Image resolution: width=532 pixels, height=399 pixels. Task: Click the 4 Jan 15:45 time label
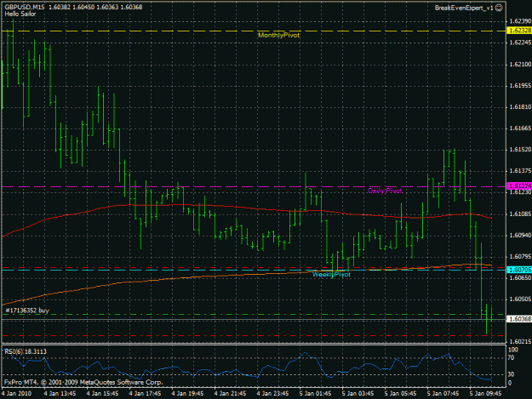tap(102, 394)
